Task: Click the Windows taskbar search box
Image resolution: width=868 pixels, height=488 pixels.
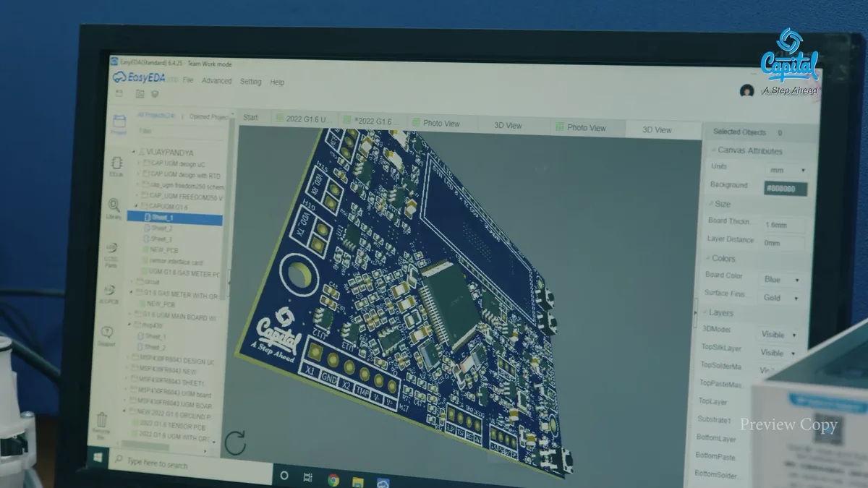Action: 190,464
